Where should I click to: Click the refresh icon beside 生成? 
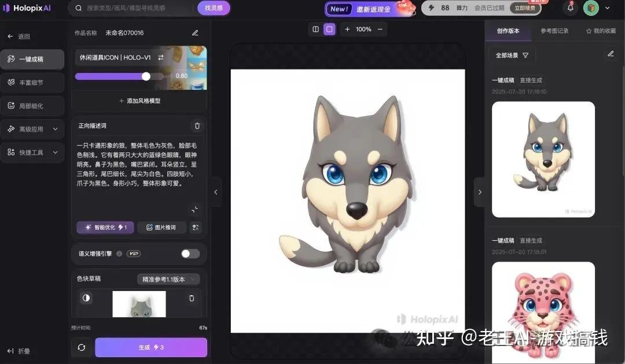[x=82, y=347]
